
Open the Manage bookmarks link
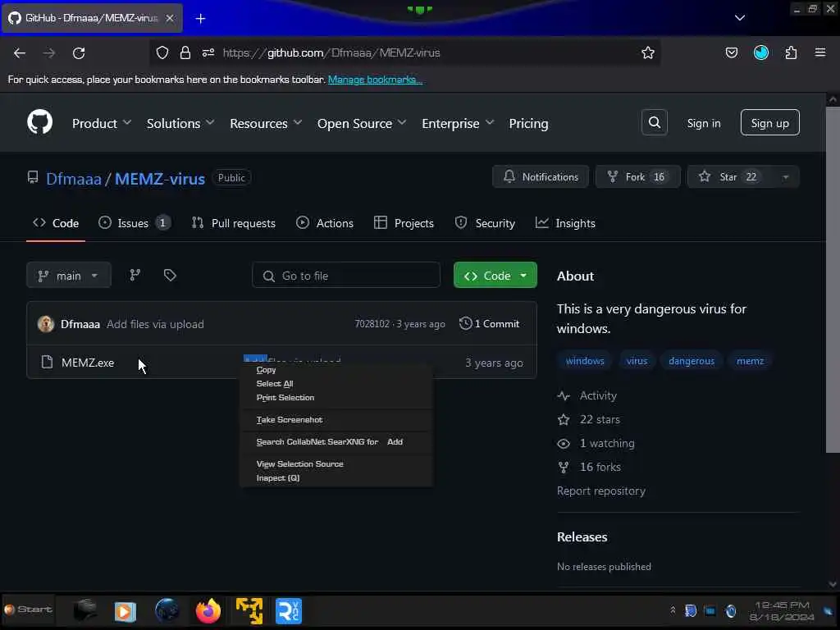click(x=375, y=80)
